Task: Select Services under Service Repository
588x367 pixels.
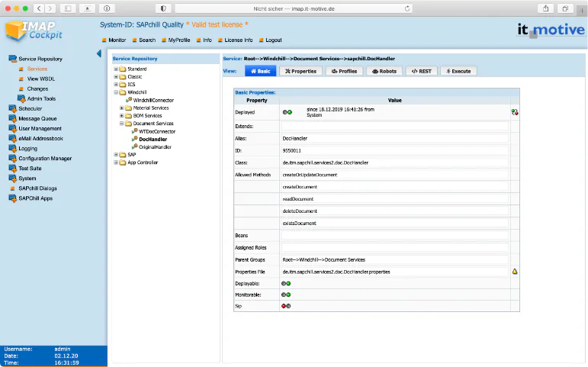Action: tap(37, 69)
